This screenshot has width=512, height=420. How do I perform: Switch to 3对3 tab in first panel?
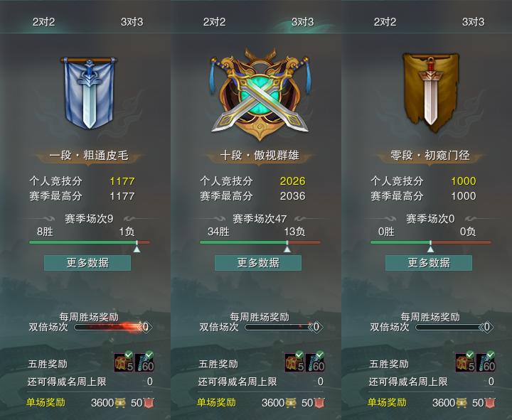coord(132,22)
